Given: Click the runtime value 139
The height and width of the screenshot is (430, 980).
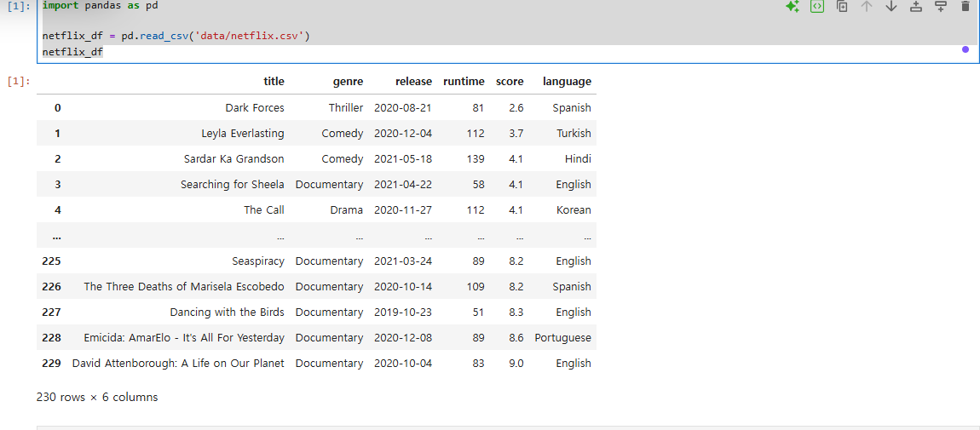Looking at the screenshot, I should coord(476,159).
